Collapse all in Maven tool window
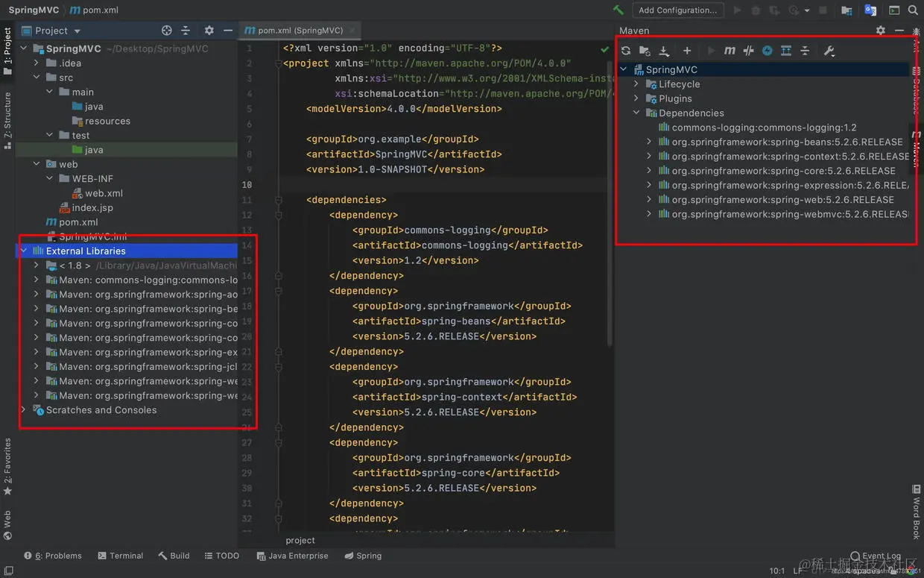Image resolution: width=924 pixels, height=578 pixels. [805, 51]
